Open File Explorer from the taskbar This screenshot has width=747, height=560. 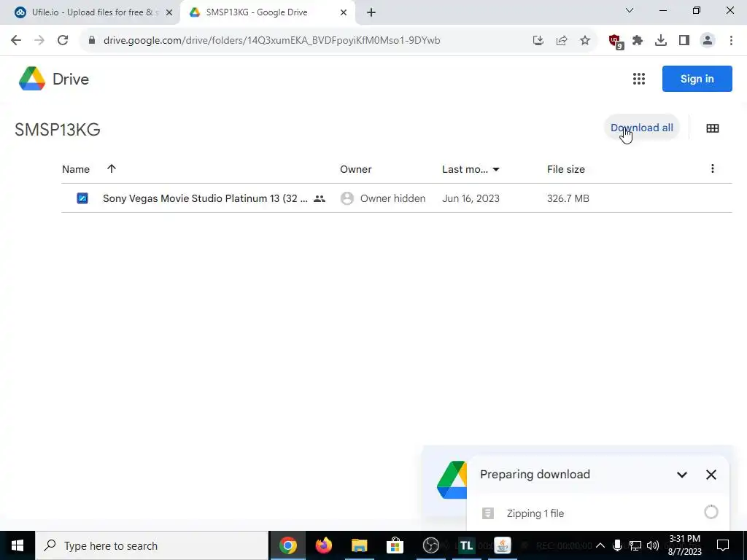(x=359, y=545)
